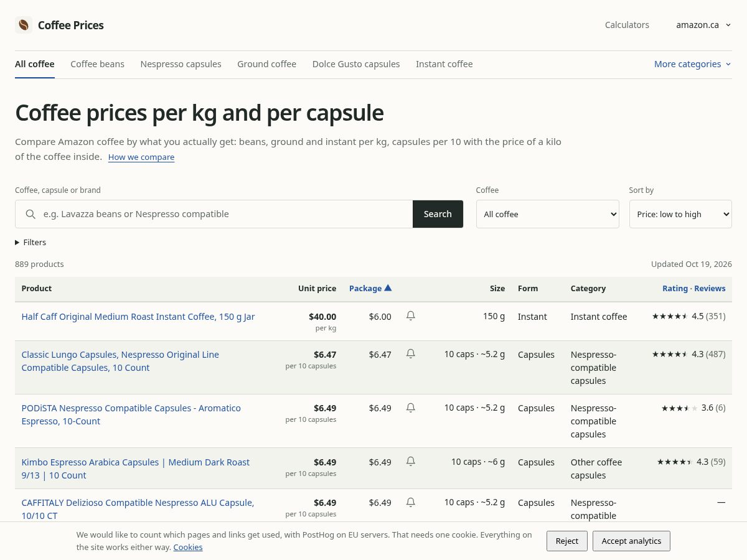Click the 4.3 (59) rating
The width and height of the screenshot is (747, 560).
691,462
